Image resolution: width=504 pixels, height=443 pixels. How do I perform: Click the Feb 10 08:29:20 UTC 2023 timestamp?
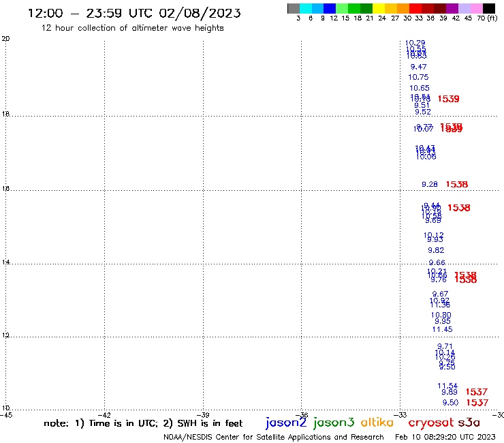pos(445,437)
